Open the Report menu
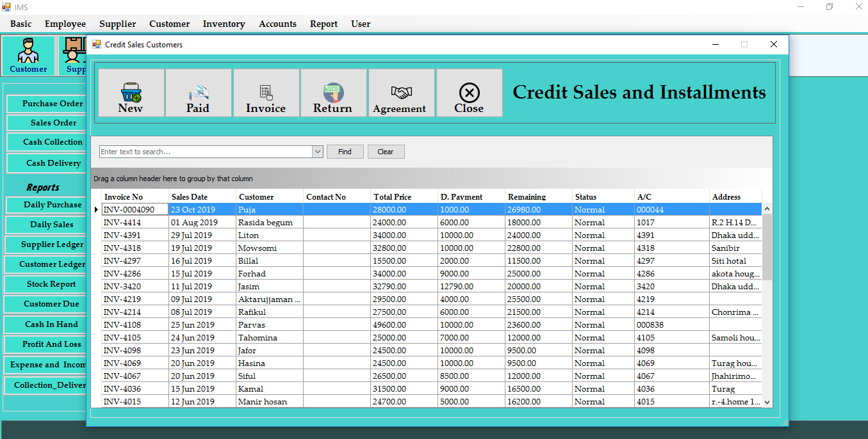 point(323,24)
